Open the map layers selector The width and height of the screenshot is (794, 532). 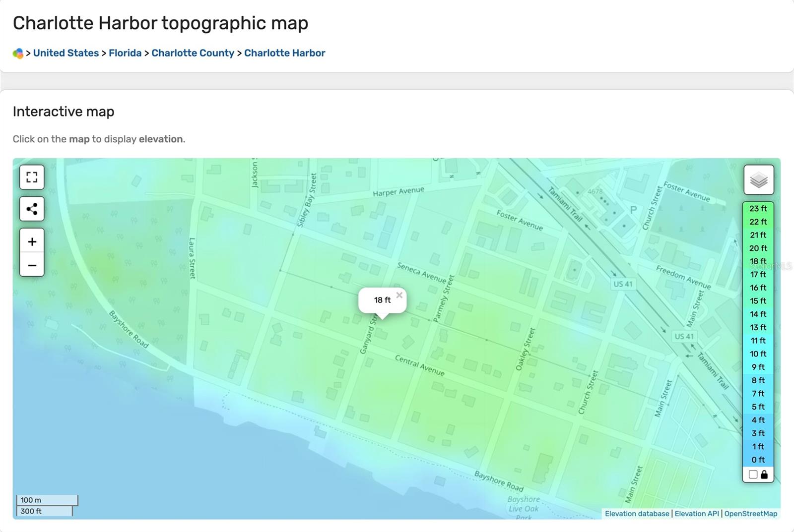tap(758, 180)
